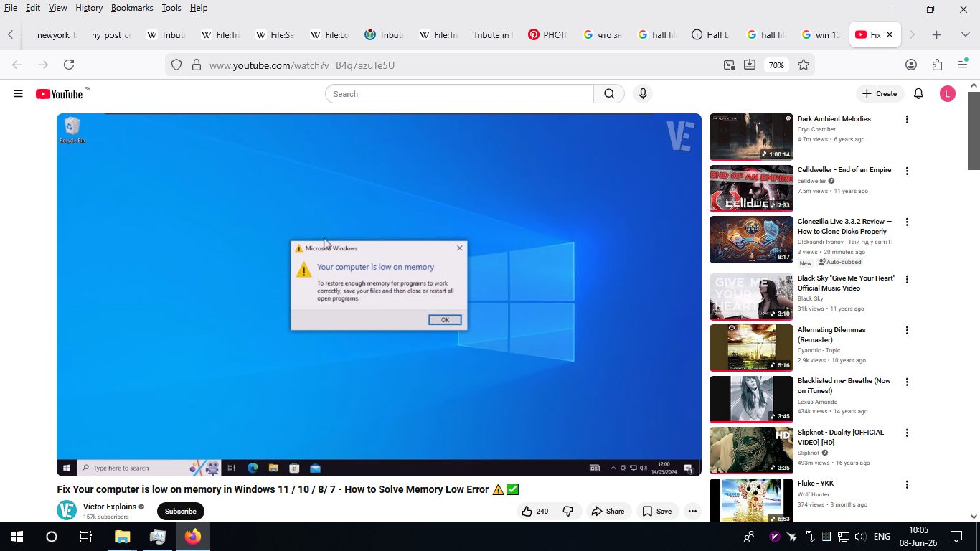
Task: Click the YouTube search input field
Action: [459, 94]
